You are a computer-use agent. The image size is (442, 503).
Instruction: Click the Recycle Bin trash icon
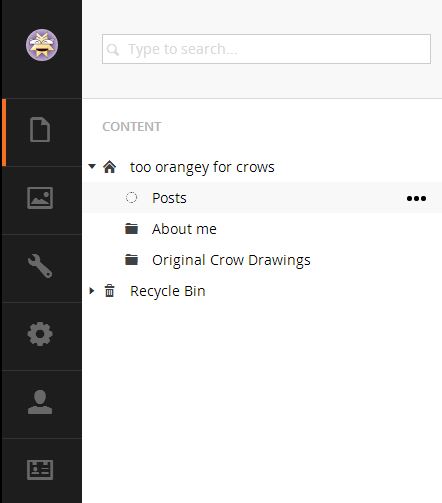tap(110, 291)
